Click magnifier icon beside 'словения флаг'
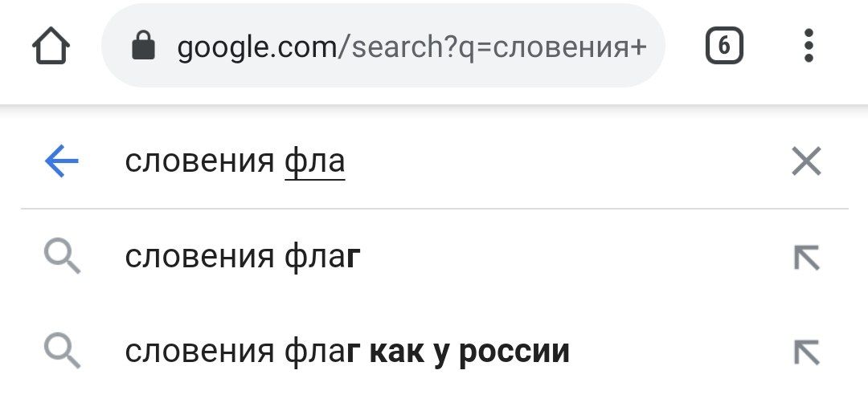 (x=62, y=258)
